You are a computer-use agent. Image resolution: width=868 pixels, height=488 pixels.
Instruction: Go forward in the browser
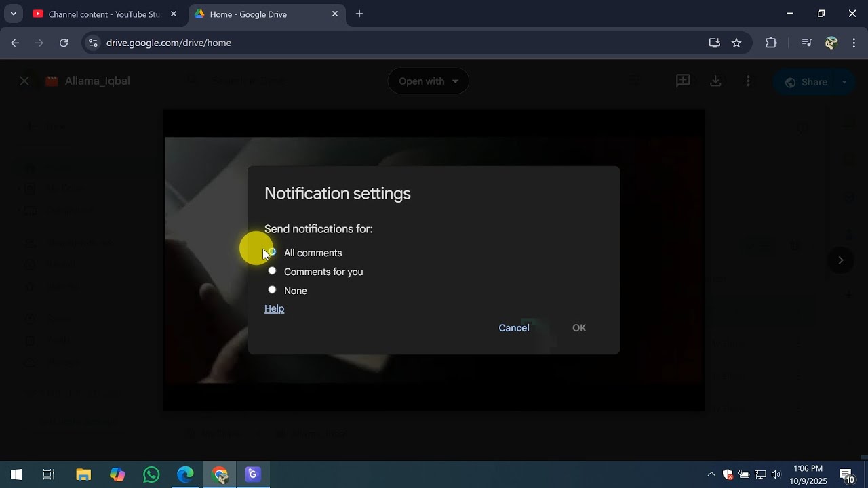(39, 43)
